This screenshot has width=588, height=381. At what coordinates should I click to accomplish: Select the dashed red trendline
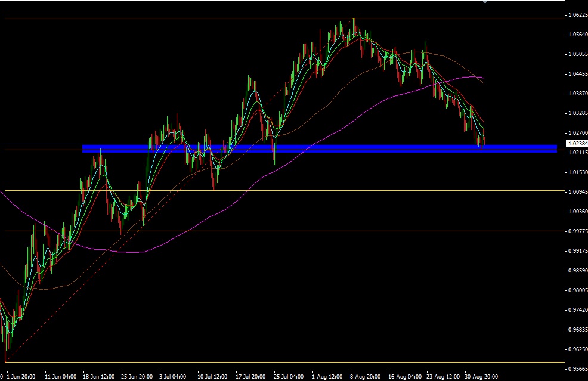[x=180, y=191]
